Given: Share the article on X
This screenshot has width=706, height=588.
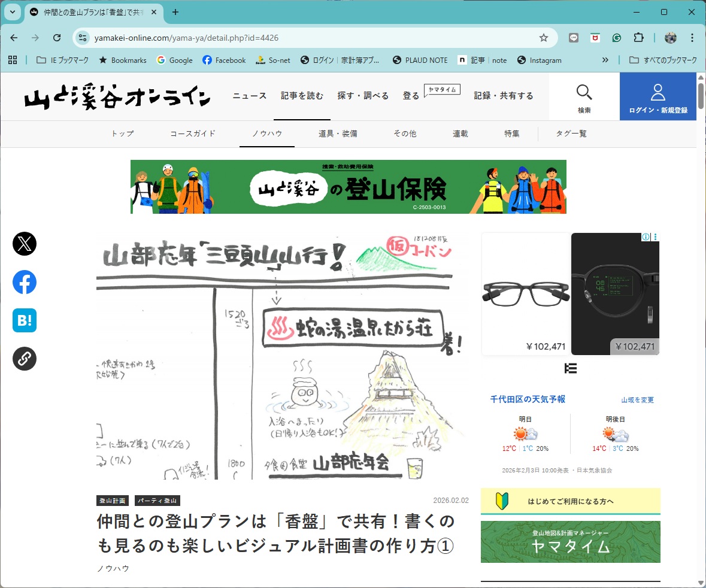Looking at the screenshot, I should [24, 244].
